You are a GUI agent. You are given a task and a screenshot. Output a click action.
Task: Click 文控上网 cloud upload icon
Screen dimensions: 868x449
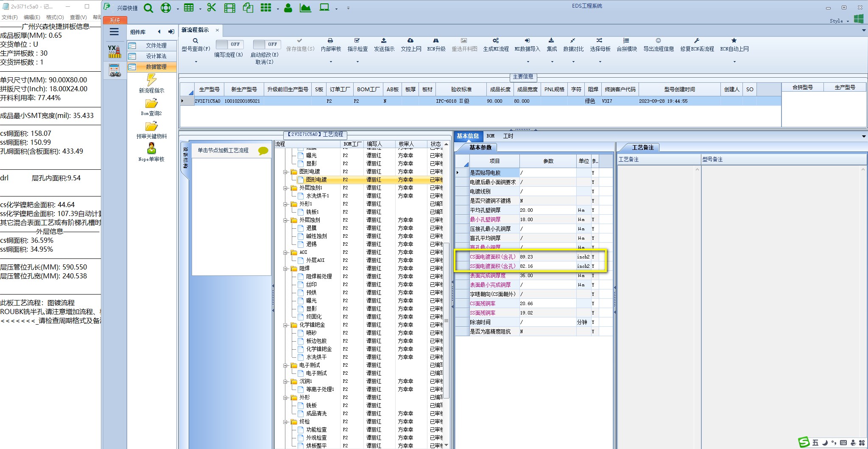click(410, 40)
